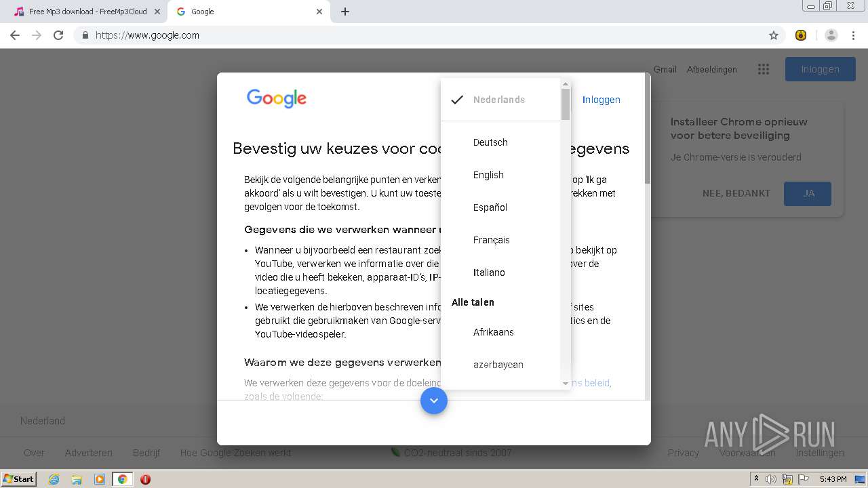Choose Deutsch from the language list
The width and height of the screenshot is (868, 488).
tap(500, 142)
